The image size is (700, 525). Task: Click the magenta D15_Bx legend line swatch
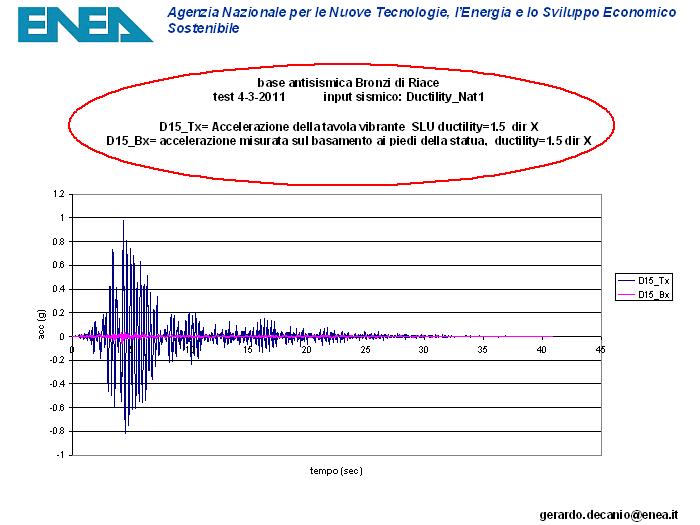pyautogui.click(x=628, y=296)
